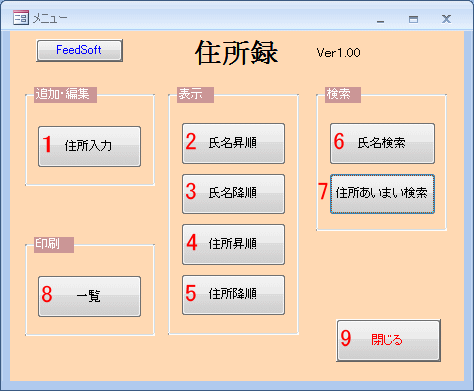
Task: Click the 住所録 title heading
Action: point(236,53)
